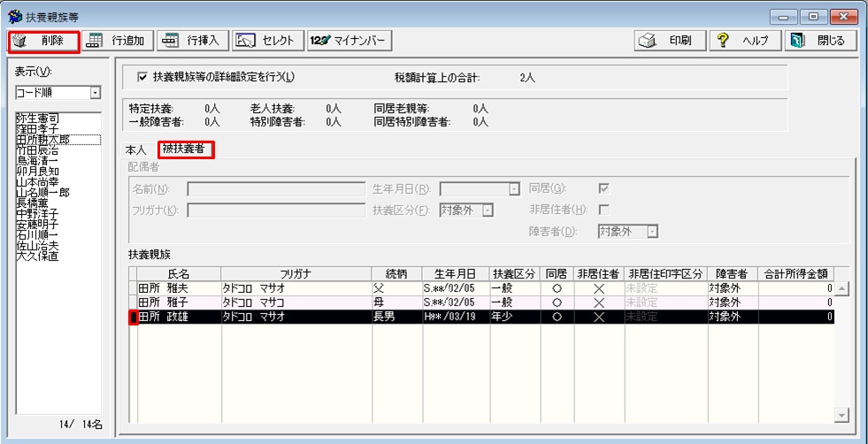Open the マイナンバー entry button
Image resolution: width=868 pixels, height=444 pixels.
tap(349, 41)
